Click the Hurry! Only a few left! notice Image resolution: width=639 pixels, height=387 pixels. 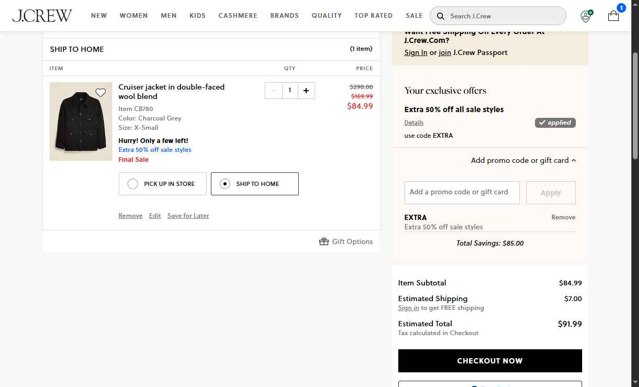(x=153, y=141)
